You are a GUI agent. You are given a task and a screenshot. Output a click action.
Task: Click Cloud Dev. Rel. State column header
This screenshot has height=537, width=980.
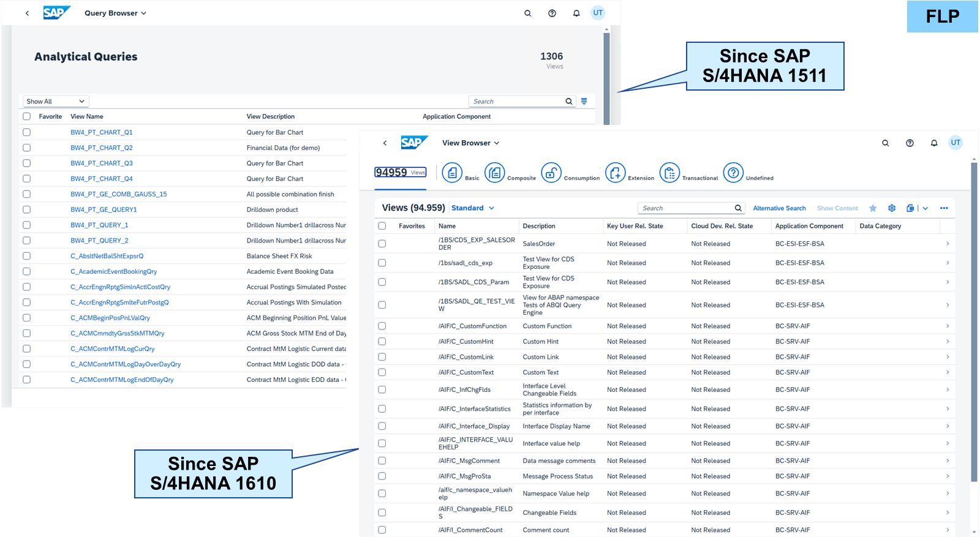pos(722,226)
